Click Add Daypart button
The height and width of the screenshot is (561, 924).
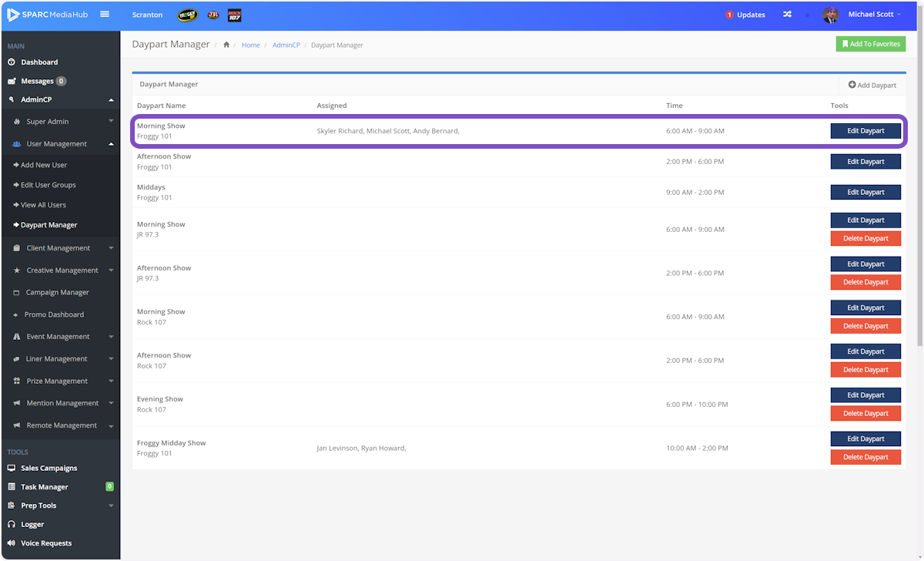(x=872, y=85)
